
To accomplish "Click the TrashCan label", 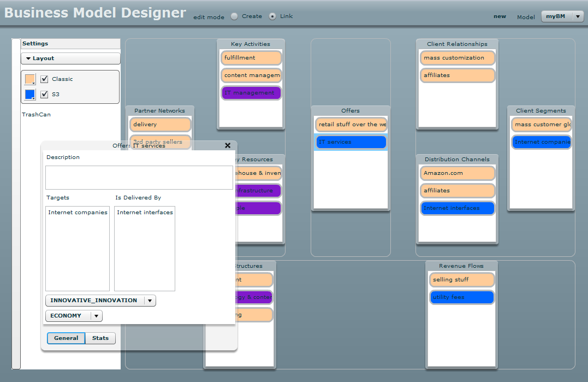I will click(36, 115).
